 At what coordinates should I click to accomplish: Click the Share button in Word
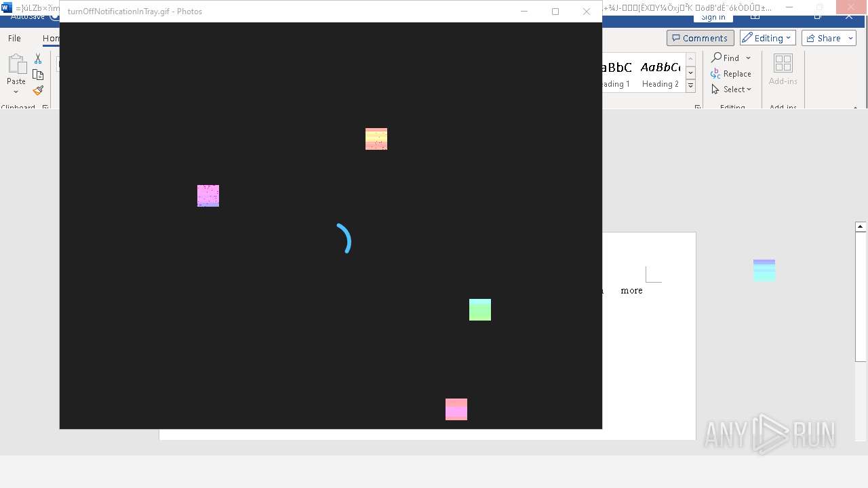823,38
